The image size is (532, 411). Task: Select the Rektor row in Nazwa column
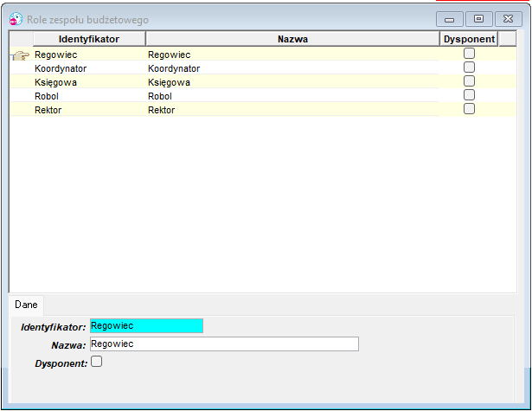click(161, 110)
